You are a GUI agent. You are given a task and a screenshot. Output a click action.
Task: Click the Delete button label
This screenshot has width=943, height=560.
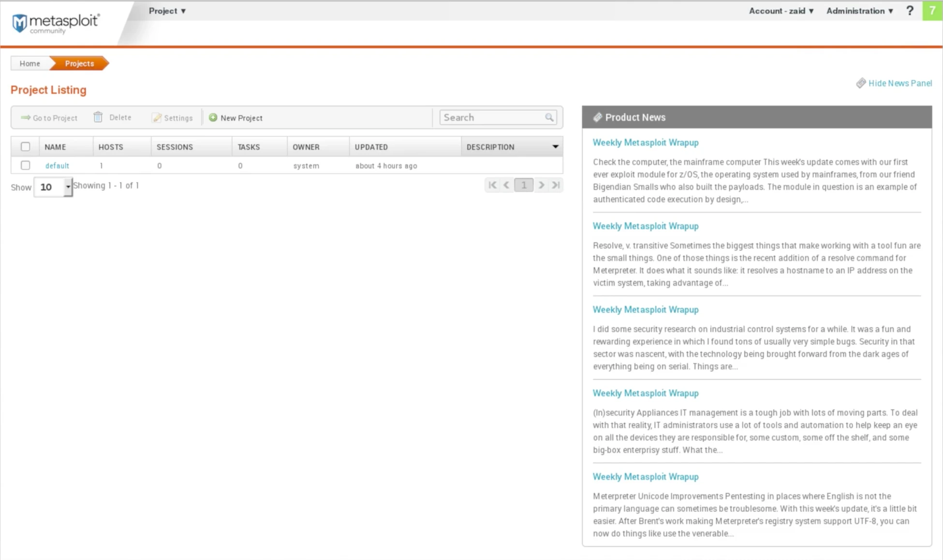pyautogui.click(x=120, y=117)
